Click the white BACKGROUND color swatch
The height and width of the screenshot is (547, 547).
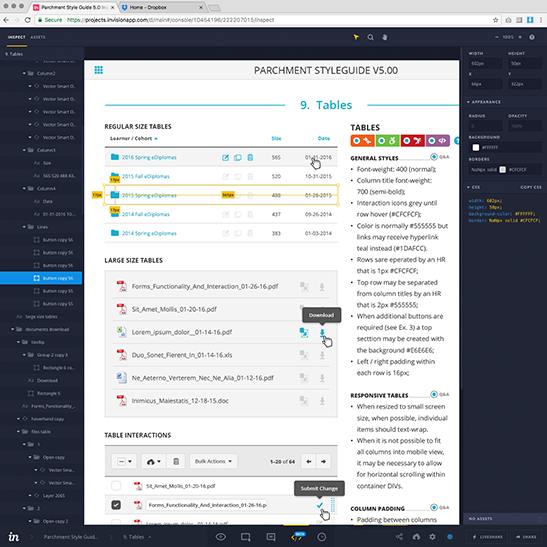pos(475,148)
